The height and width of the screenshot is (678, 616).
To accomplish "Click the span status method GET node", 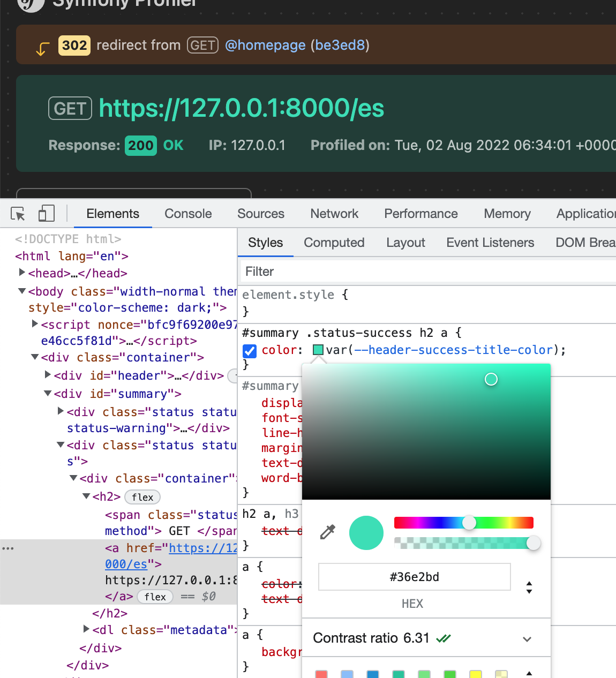I will point(171,523).
